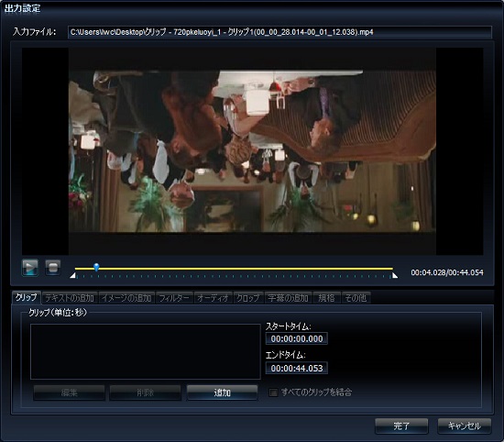Click inside the empty clip list box
Viewport: 504px width, 442px height.
click(146, 351)
